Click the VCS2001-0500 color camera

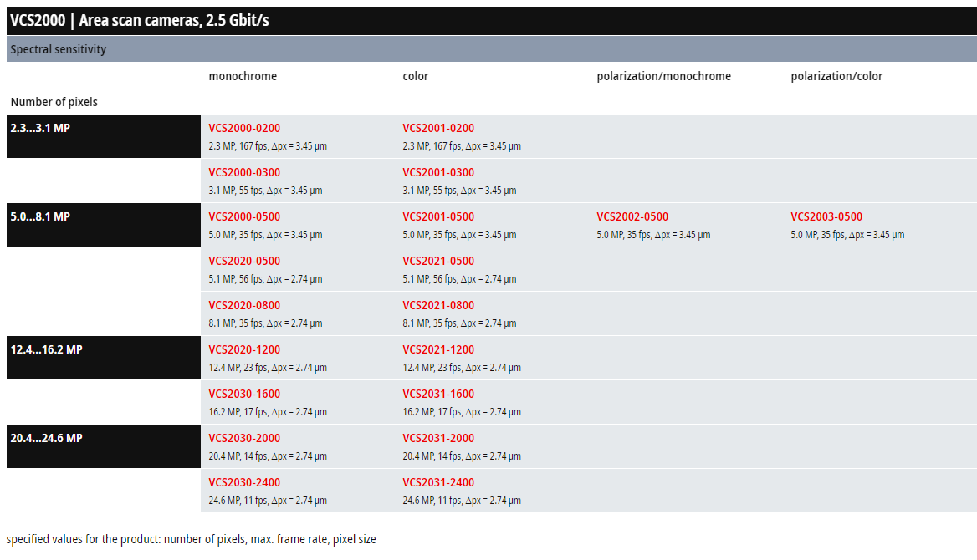pyautogui.click(x=438, y=217)
